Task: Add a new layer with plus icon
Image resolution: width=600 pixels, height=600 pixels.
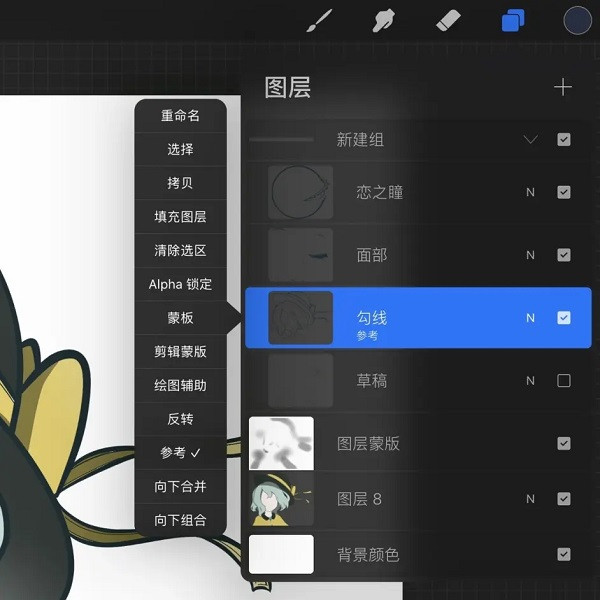Action: 563,87
